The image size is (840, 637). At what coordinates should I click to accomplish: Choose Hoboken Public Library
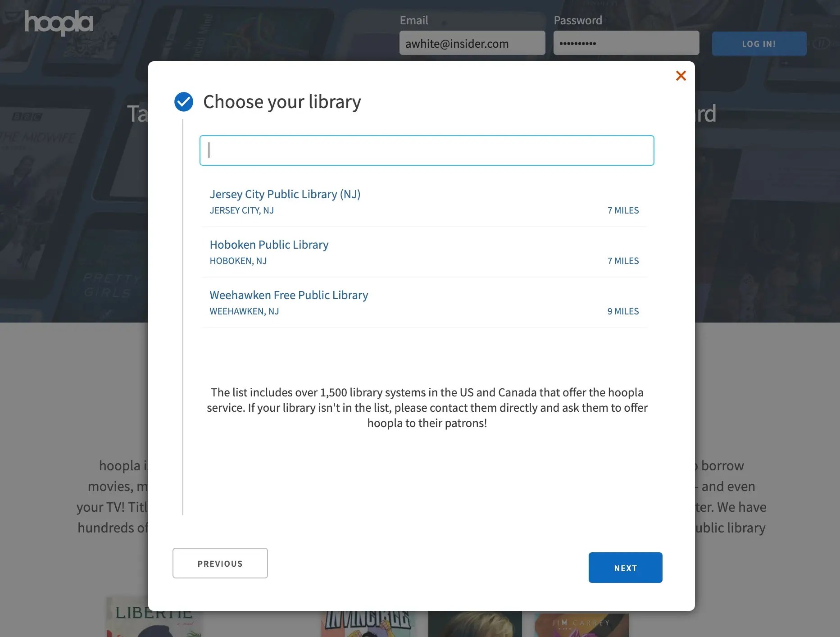pos(269,245)
